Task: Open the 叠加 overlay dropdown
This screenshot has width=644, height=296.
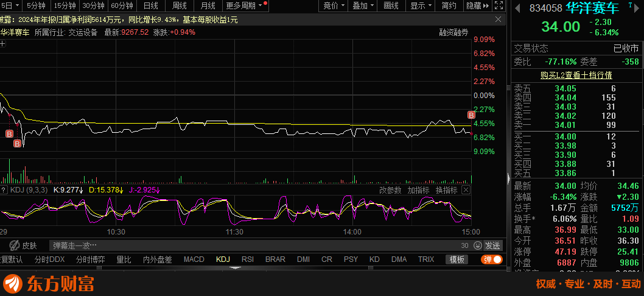Action: click(x=363, y=5)
